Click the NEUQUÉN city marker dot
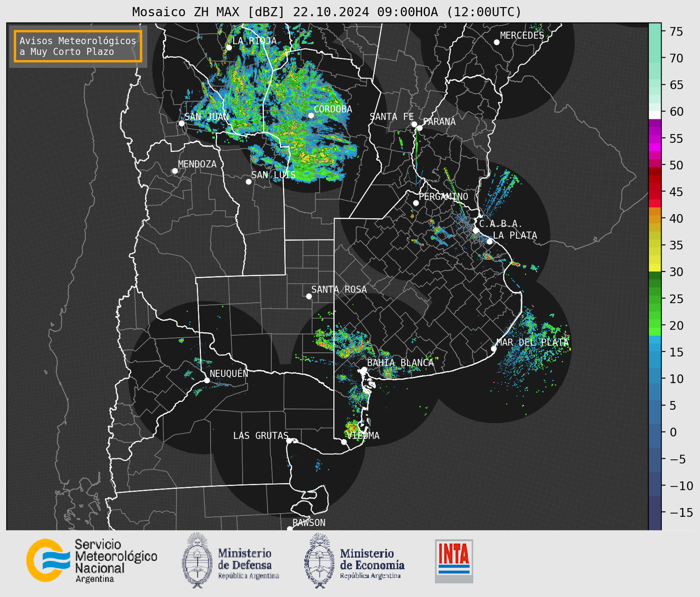The image size is (700, 597). pyautogui.click(x=207, y=380)
